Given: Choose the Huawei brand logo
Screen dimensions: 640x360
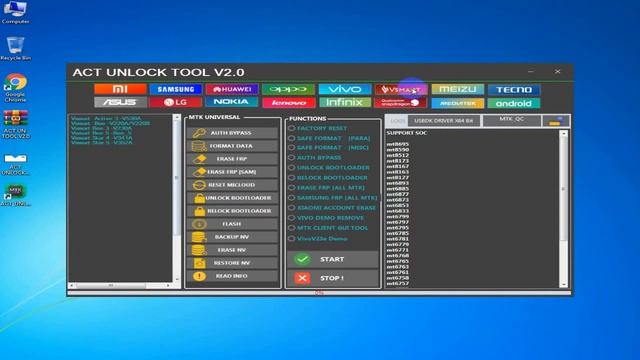Looking at the screenshot, I should coord(232,89).
